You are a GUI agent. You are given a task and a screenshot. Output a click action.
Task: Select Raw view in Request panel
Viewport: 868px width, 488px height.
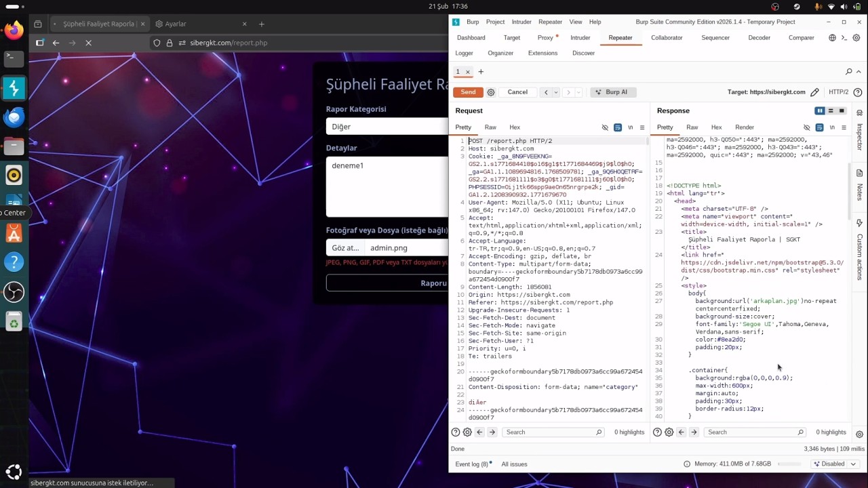point(490,127)
